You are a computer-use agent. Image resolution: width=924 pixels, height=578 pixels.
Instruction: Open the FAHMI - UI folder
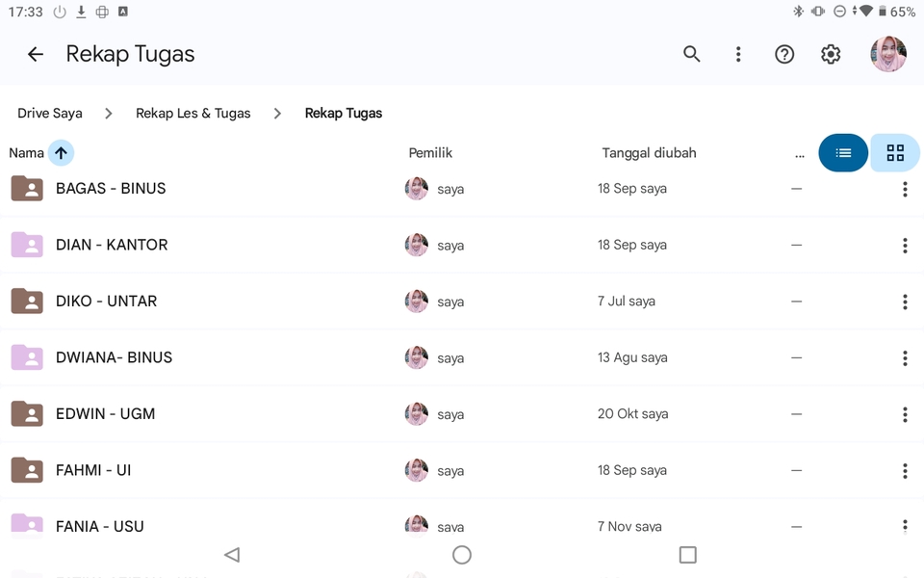(x=93, y=470)
